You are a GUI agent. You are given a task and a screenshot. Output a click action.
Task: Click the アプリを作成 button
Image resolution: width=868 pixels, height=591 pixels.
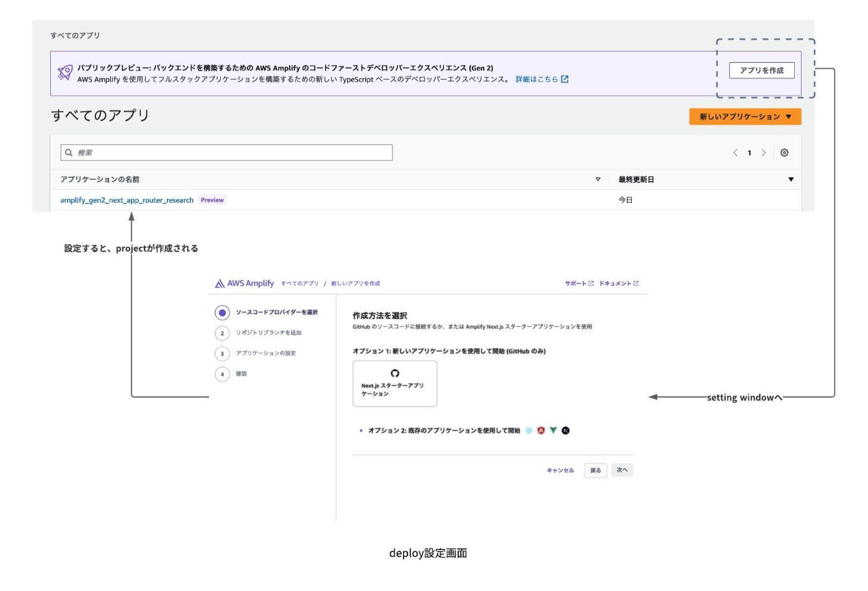[761, 70]
